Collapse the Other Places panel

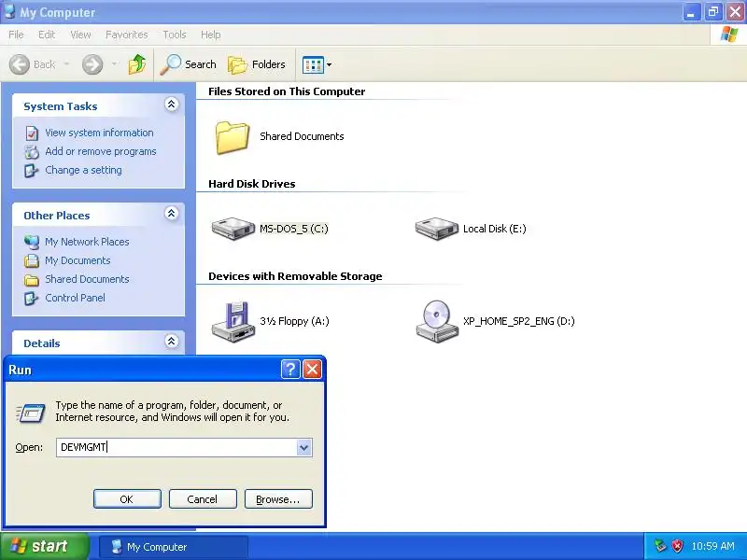(172, 213)
